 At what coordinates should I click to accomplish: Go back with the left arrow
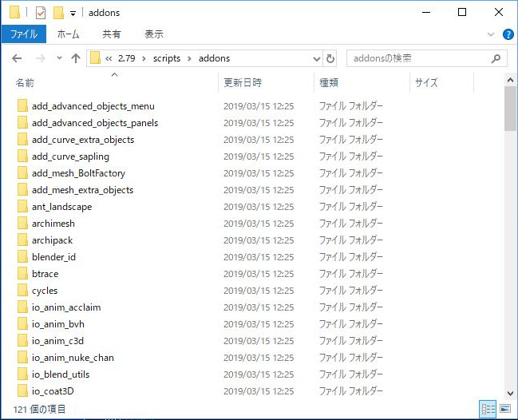tap(17, 58)
